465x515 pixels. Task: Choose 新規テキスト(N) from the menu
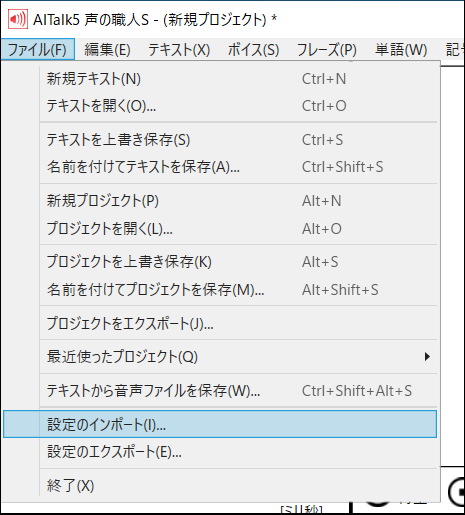coord(220,79)
